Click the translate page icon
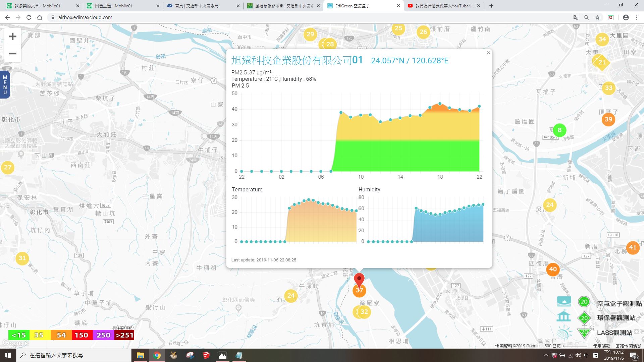Screen dimensions: 644x362 tap(576, 17)
